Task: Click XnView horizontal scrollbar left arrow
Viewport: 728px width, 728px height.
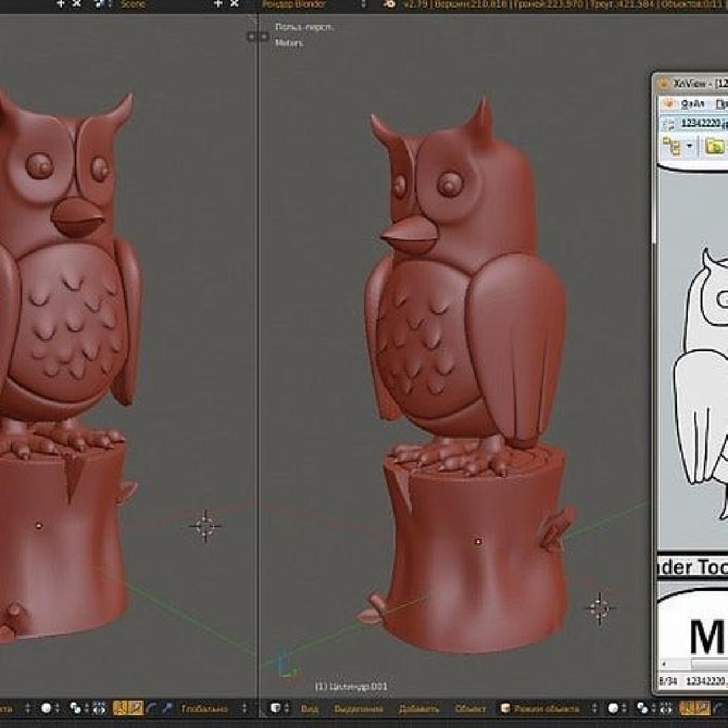Action: tap(664, 665)
